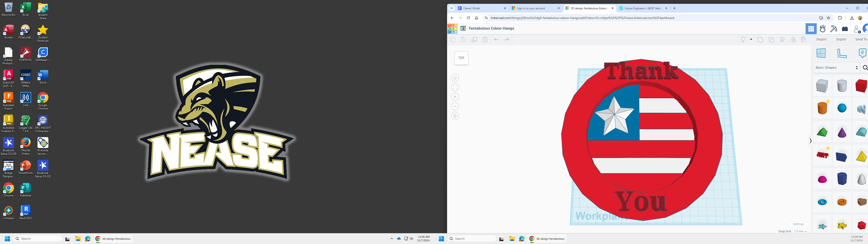Click the Ungroup shapes tool
The width and height of the screenshot is (868, 244).
click(771, 40)
